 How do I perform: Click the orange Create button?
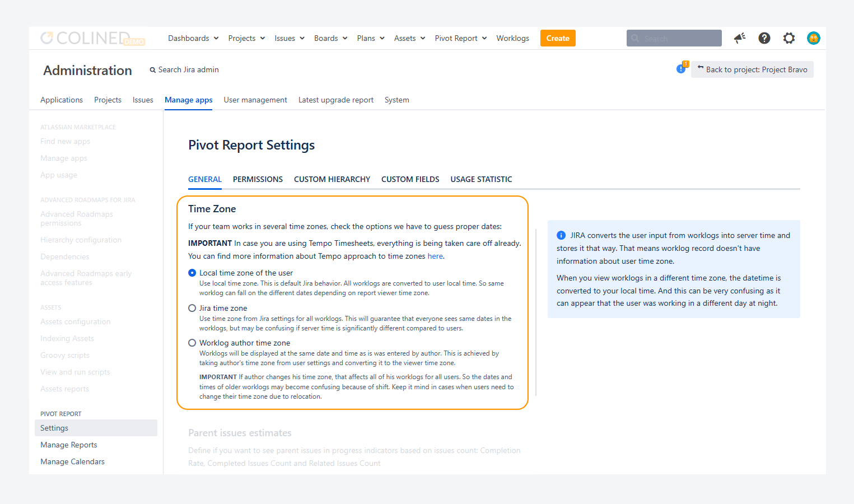click(x=558, y=38)
